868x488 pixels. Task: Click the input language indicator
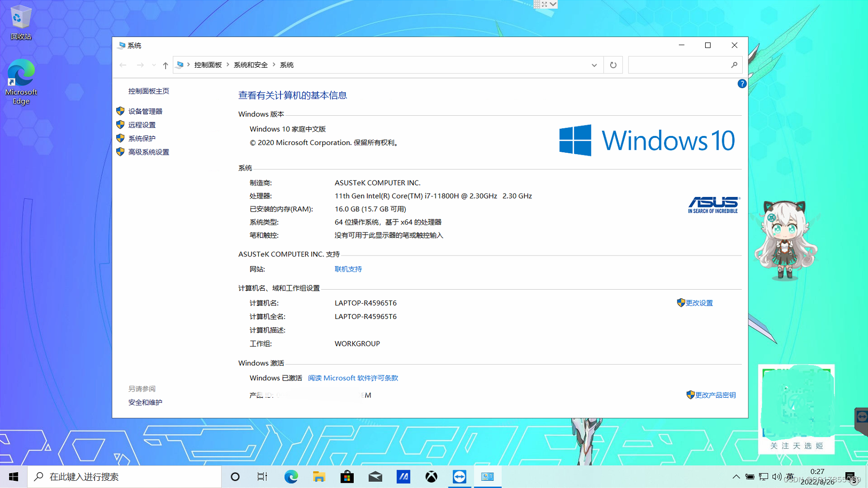point(790,476)
